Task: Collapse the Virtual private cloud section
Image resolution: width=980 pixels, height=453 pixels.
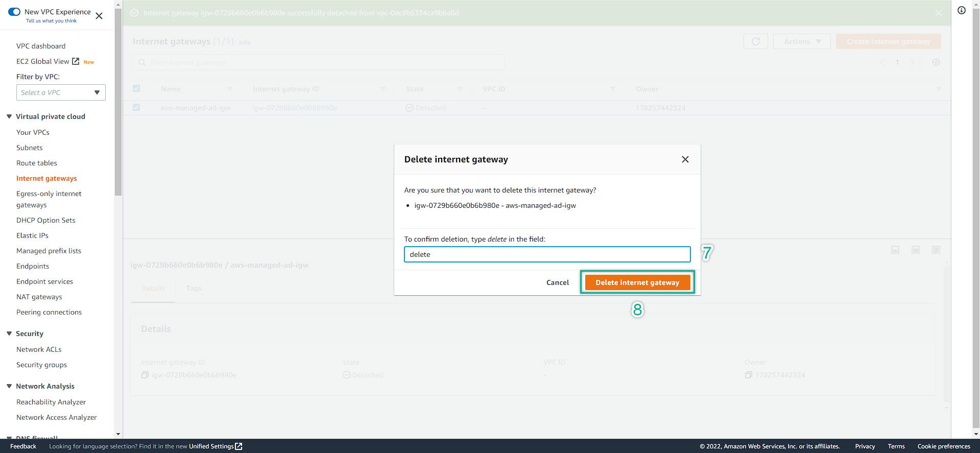Action: point(9,116)
